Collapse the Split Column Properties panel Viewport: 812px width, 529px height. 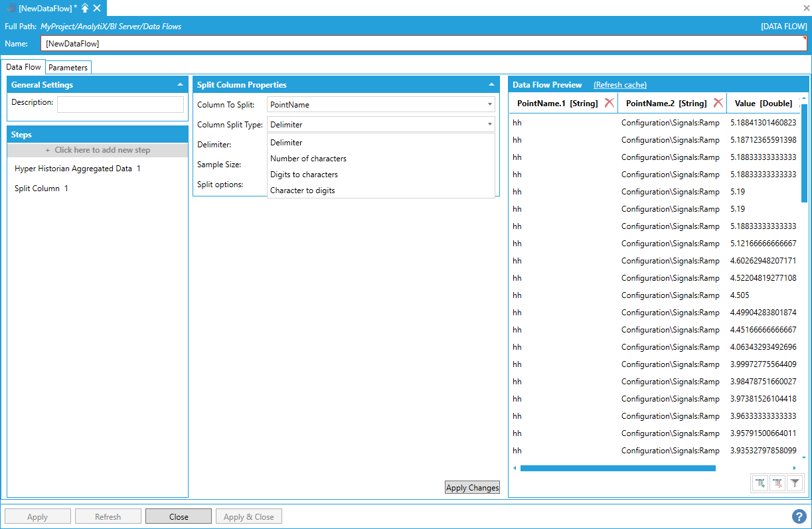tap(491, 85)
